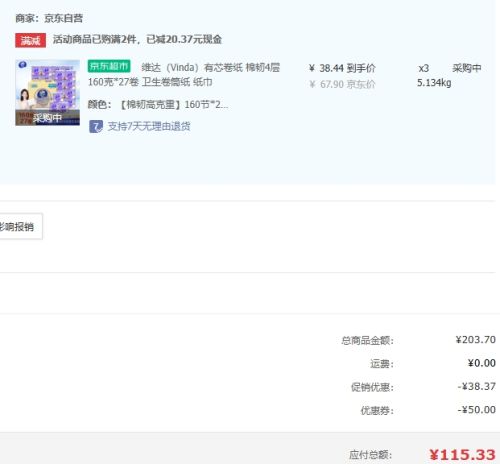Image resolution: width=500 pixels, height=464 pixels.
Task: Click the 7-day return shield icon
Action: tap(96, 126)
